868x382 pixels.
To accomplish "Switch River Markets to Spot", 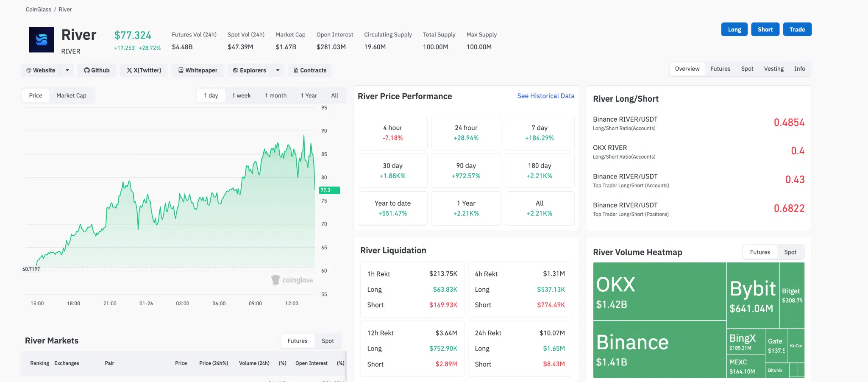I will tap(327, 341).
